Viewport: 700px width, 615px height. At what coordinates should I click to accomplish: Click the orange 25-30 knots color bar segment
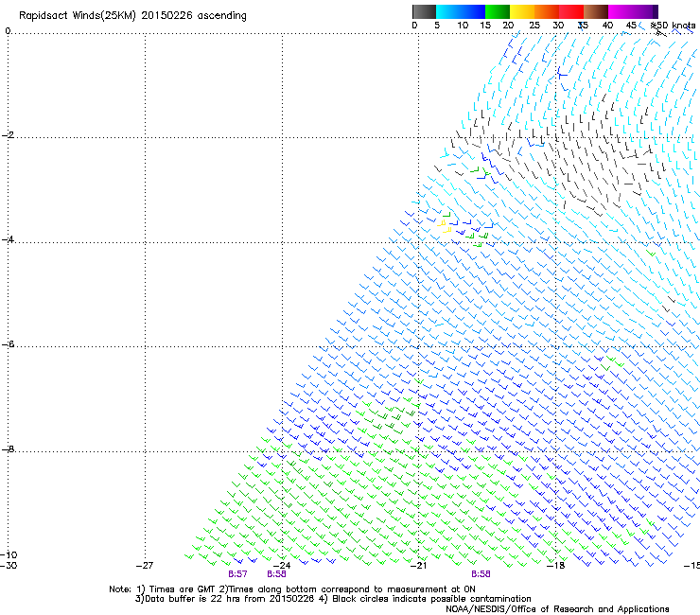(x=547, y=11)
